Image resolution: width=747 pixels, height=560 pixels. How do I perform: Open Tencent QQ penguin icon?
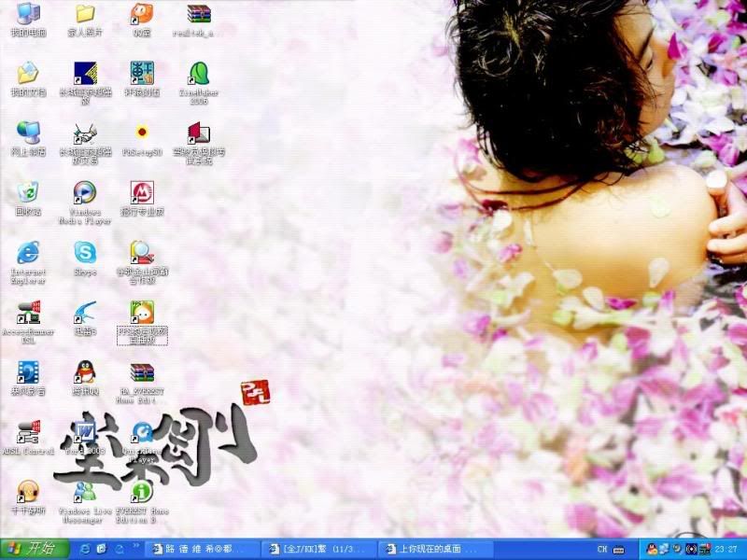(x=85, y=371)
